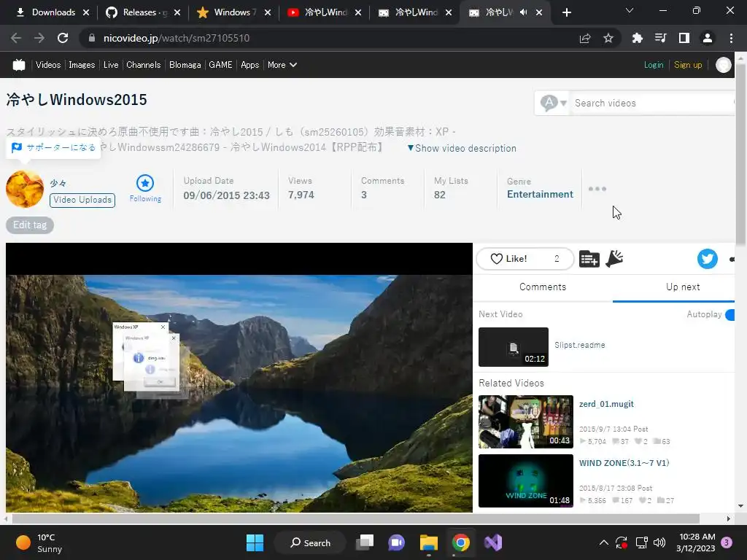Toggle the Chrome side panel icon
The height and width of the screenshot is (560, 747).
(684, 38)
